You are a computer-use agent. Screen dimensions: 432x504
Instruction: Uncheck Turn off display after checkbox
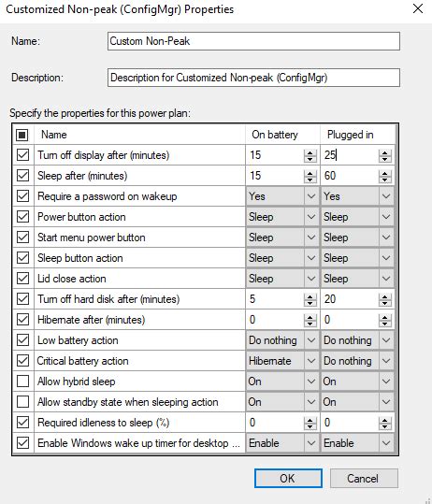[22, 155]
